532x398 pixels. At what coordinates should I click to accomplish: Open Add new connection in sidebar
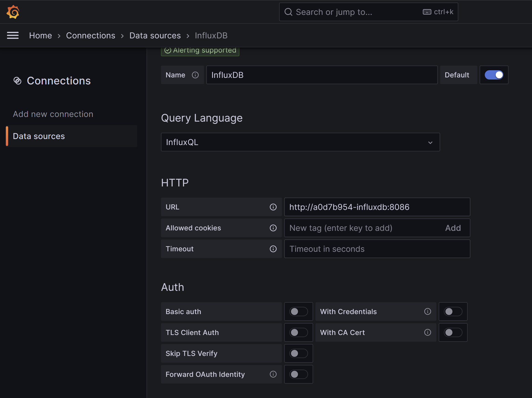coord(53,114)
